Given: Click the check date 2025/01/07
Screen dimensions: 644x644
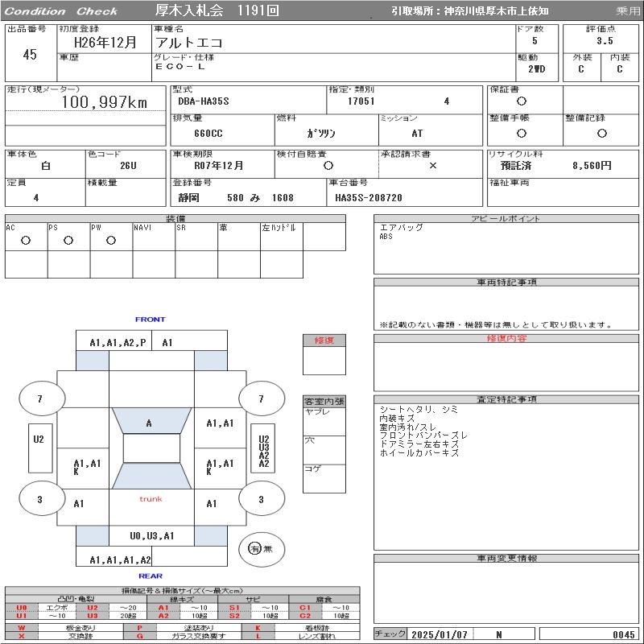Looking at the screenshot, I should (440, 634).
